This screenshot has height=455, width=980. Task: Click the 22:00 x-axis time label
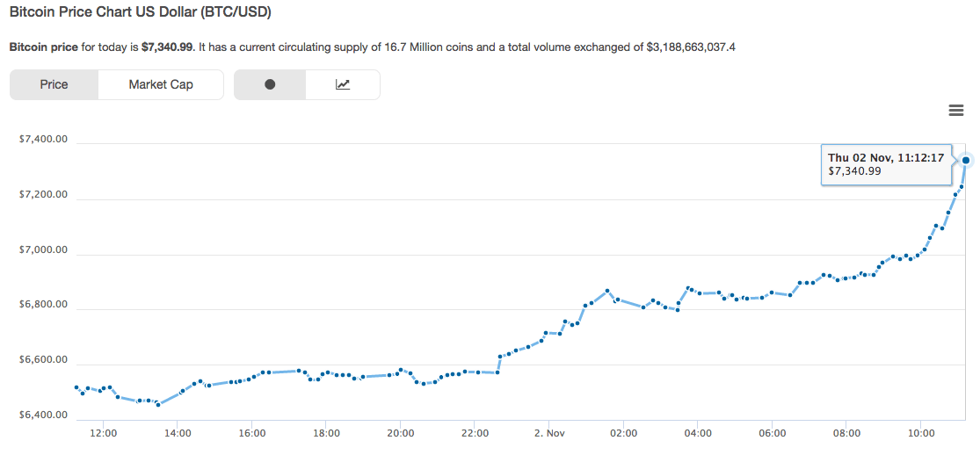click(x=475, y=432)
